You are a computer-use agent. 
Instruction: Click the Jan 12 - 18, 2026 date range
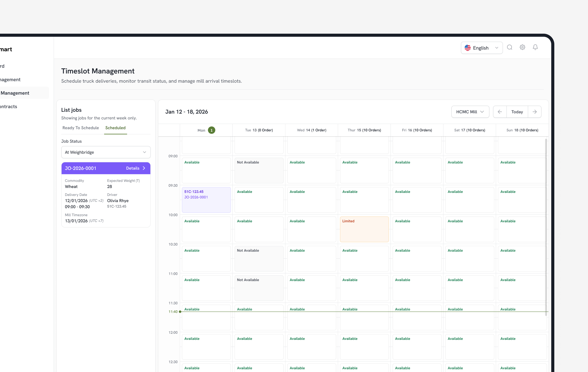tap(187, 112)
